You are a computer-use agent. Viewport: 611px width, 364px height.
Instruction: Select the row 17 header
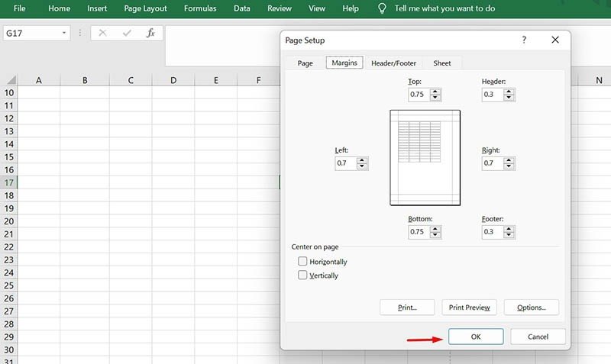(9, 182)
